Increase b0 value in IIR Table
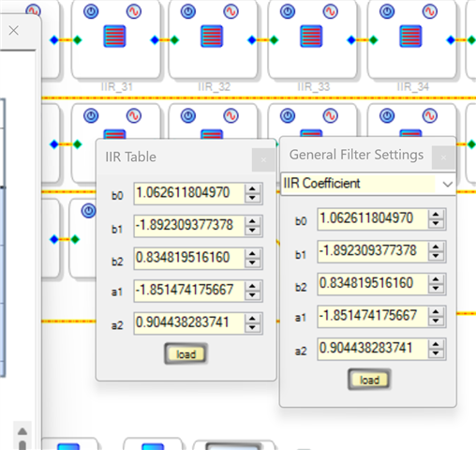The width and height of the screenshot is (476, 450). (x=252, y=189)
